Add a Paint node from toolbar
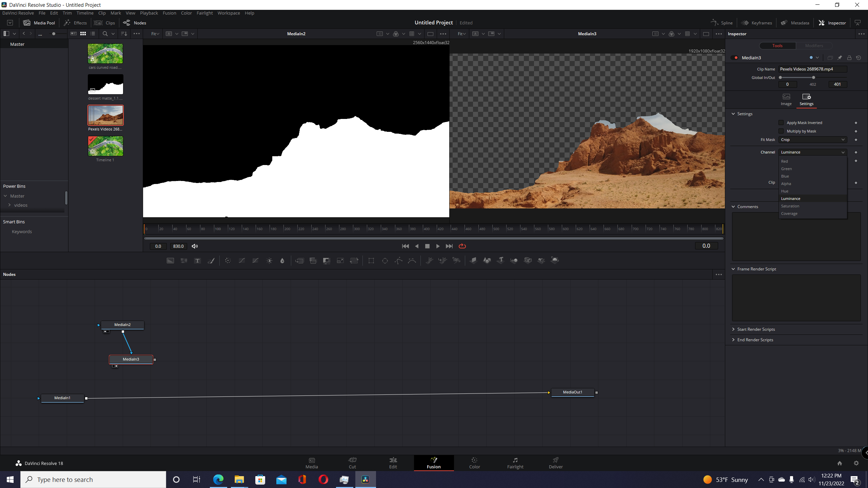 click(211, 261)
